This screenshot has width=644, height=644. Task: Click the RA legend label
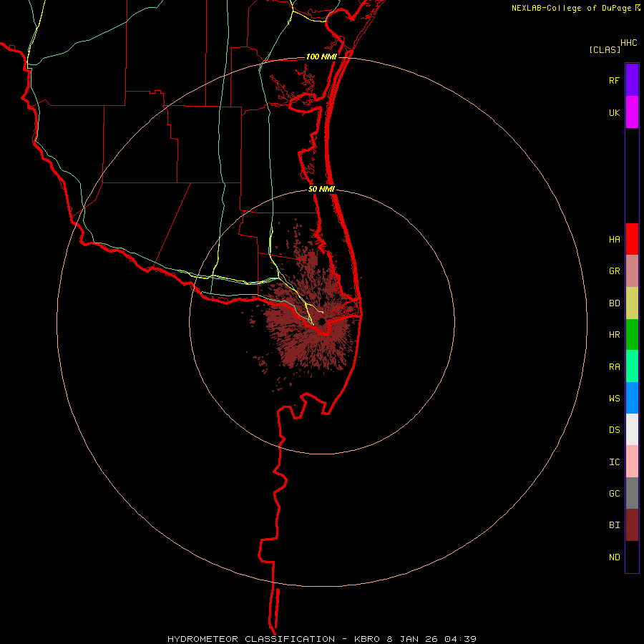tap(614, 367)
